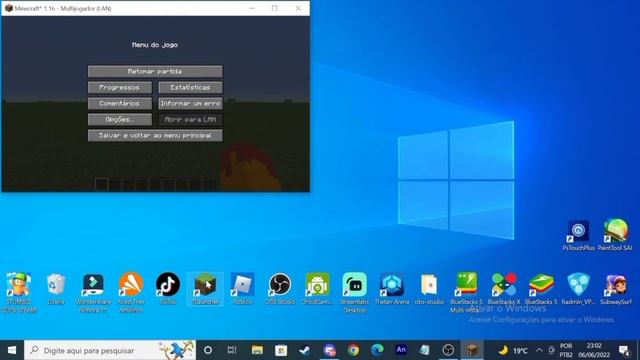Open Google Chrome from taskbar
The image size is (640, 360).
click(x=353, y=350)
